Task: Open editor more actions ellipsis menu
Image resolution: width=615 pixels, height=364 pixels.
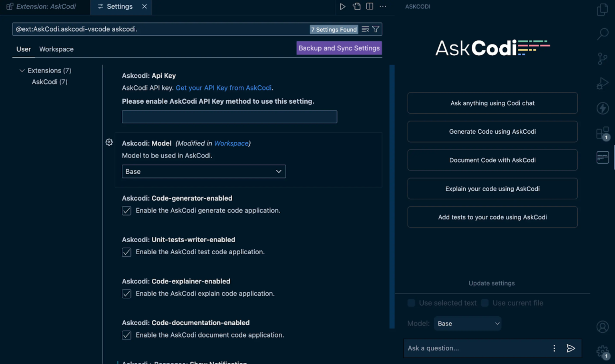Action: click(383, 6)
